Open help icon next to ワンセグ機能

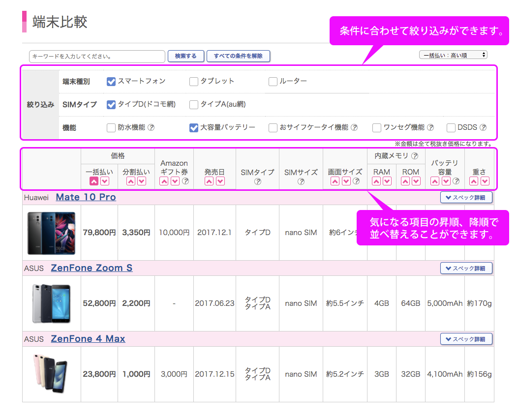430,127
